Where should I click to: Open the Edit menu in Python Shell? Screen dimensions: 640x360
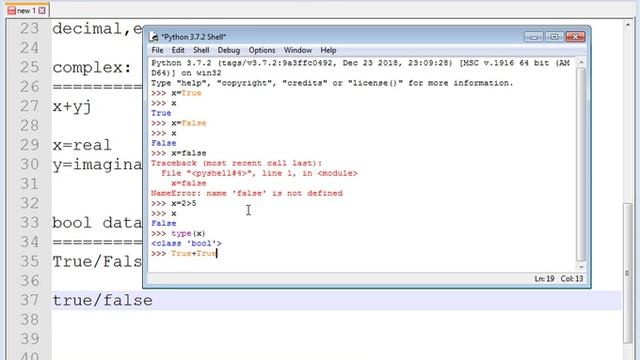tap(178, 50)
